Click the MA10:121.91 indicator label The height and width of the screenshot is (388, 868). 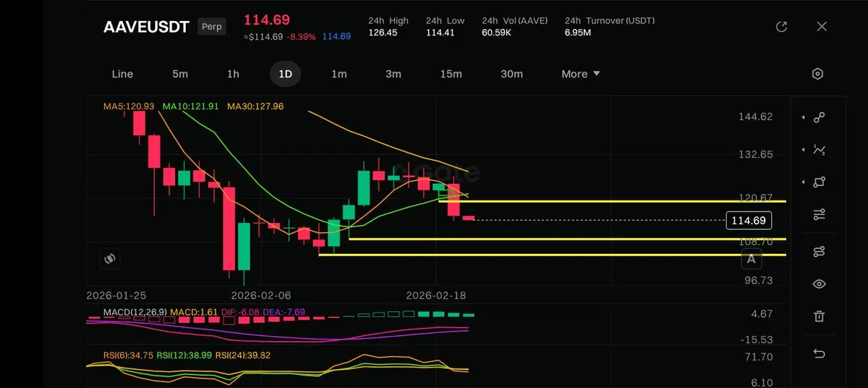(190, 106)
